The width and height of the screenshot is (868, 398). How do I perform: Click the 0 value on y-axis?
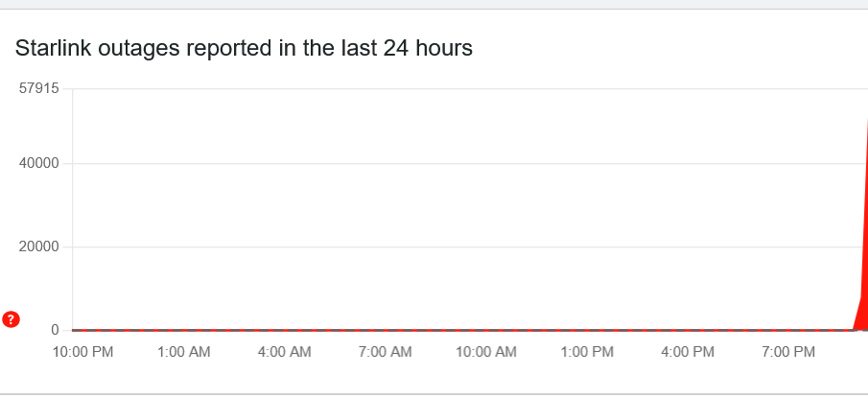(x=55, y=330)
